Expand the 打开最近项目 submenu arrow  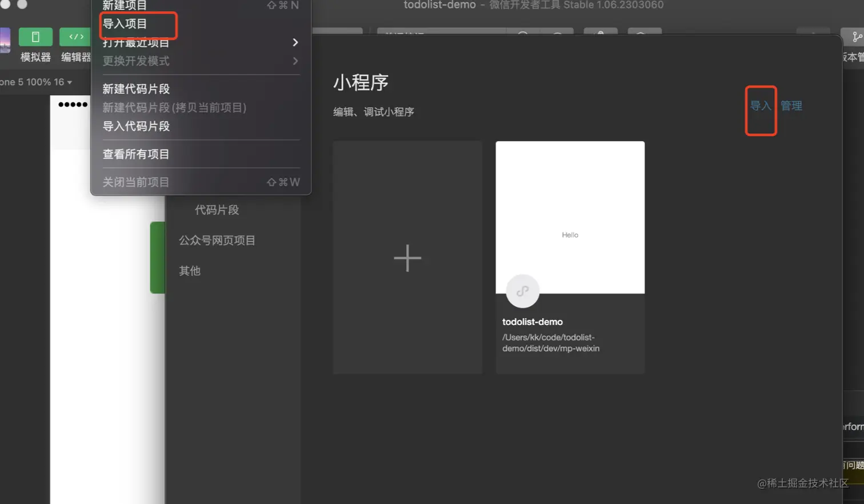pyautogui.click(x=295, y=43)
